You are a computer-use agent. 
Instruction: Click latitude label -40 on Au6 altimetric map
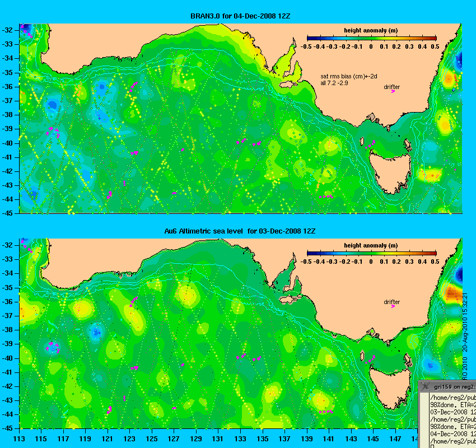(x=7, y=358)
